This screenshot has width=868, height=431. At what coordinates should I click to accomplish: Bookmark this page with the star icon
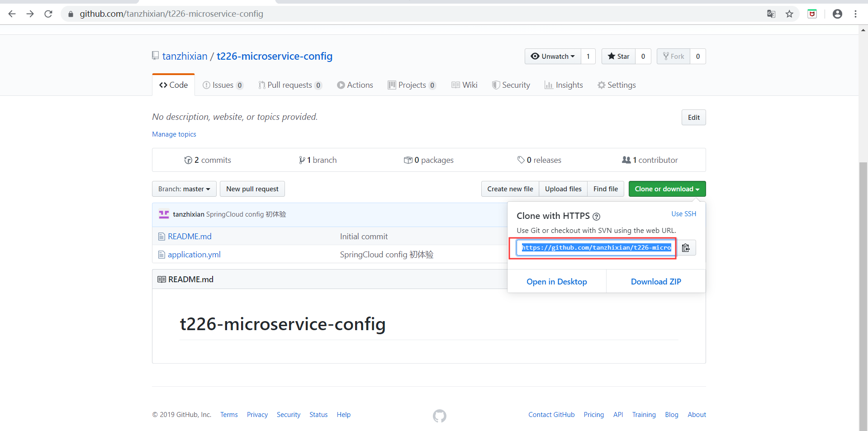[789, 14]
